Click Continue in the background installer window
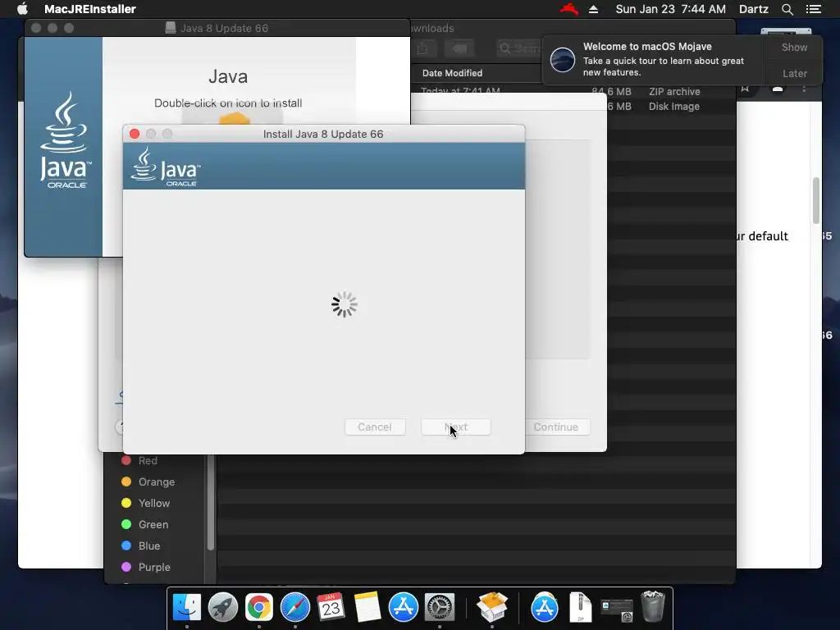This screenshot has height=630, width=840. pyautogui.click(x=555, y=427)
